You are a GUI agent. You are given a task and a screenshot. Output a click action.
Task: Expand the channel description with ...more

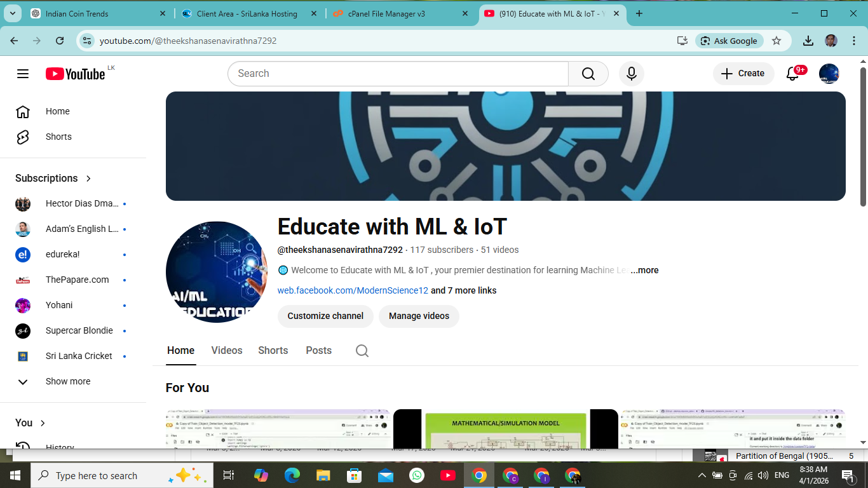tap(644, 270)
